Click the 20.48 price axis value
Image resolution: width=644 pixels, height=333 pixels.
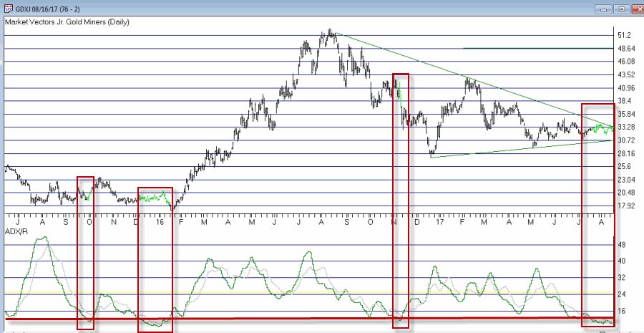point(626,193)
